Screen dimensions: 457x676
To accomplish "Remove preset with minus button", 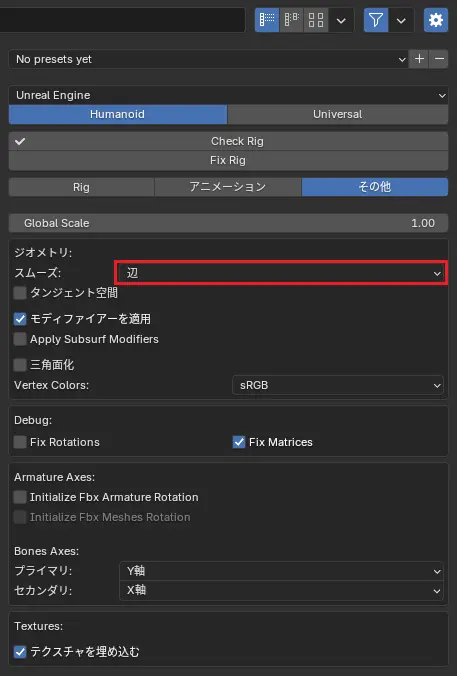I will point(439,59).
